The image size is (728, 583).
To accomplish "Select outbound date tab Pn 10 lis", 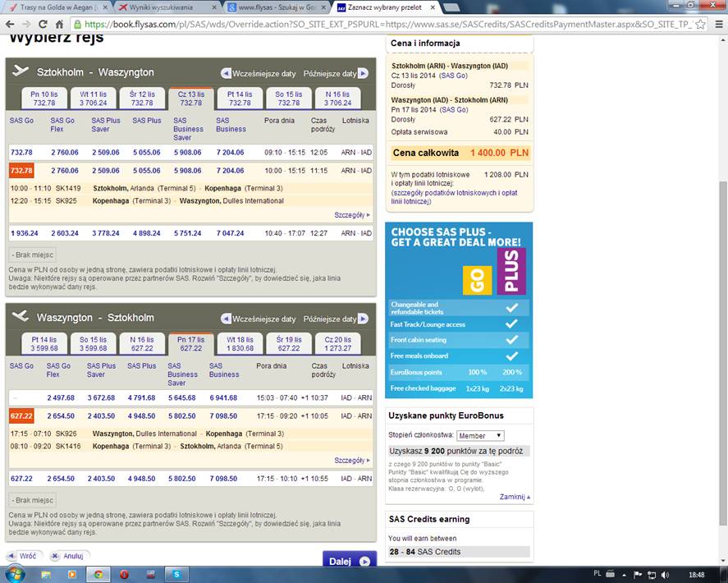I will pyautogui.click(x=44, y=99).
